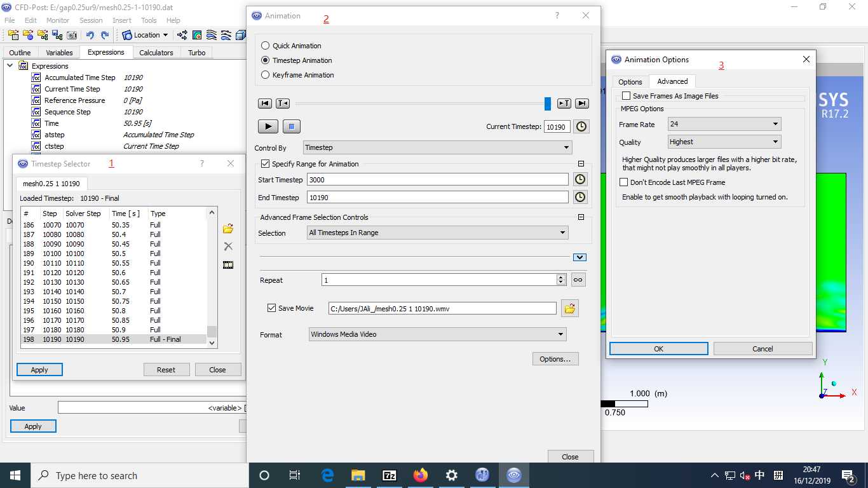Jump to beginning of animation
This screenshot has height=488, width=868.
[265, 104]
